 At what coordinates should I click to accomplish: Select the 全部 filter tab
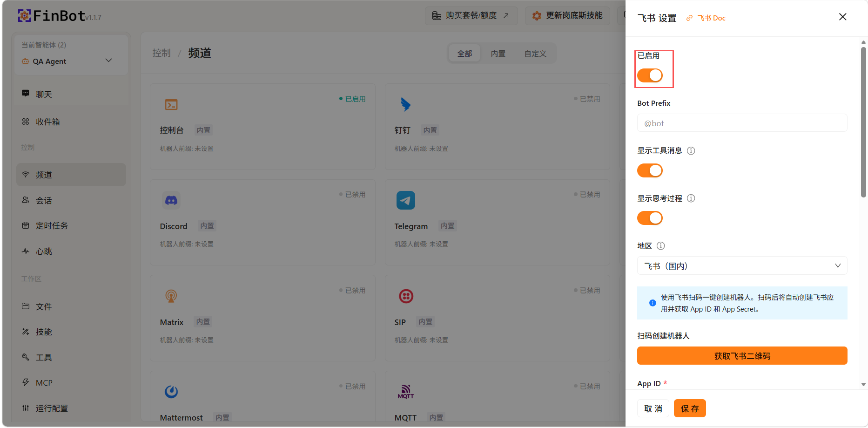click(464, 54)
